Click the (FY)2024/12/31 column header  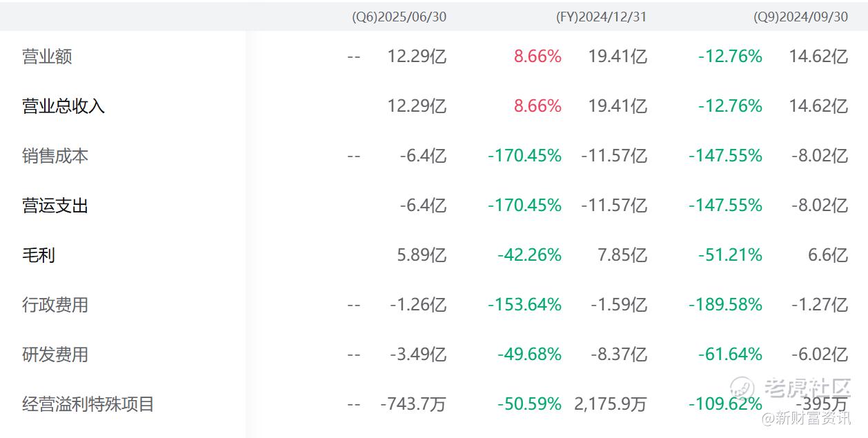[x=601, y=17]
